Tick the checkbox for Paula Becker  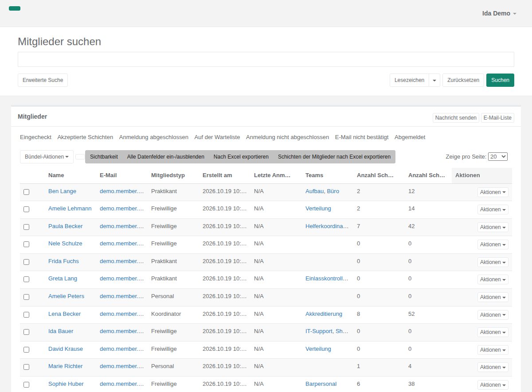click(x=26, y=227)
